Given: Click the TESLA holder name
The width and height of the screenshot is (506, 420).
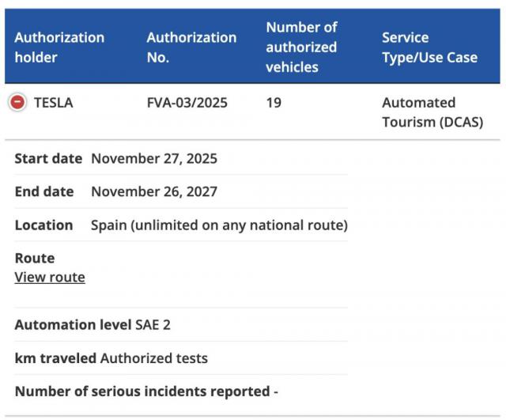Looking at the screenshot, I should click(54, 103).
